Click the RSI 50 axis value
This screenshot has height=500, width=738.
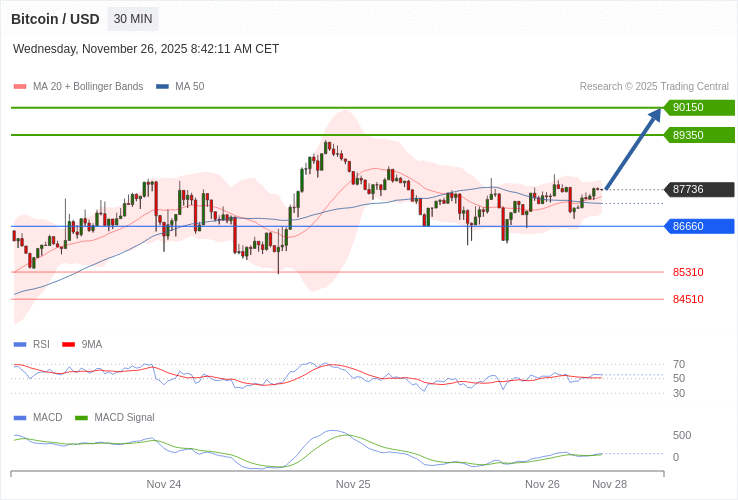tap(679, 378)
